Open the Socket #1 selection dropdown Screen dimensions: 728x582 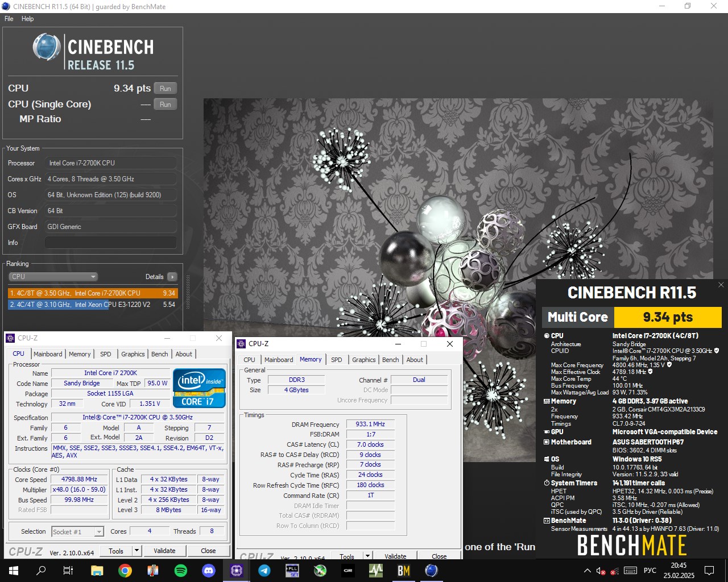[x=77, y=532]
